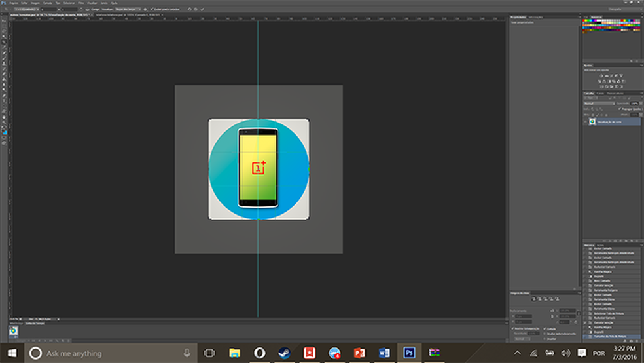Toggle the Excluir pixels cortados checkbox
The width and height of the screenshot is (644, 363).
point(152,10)
